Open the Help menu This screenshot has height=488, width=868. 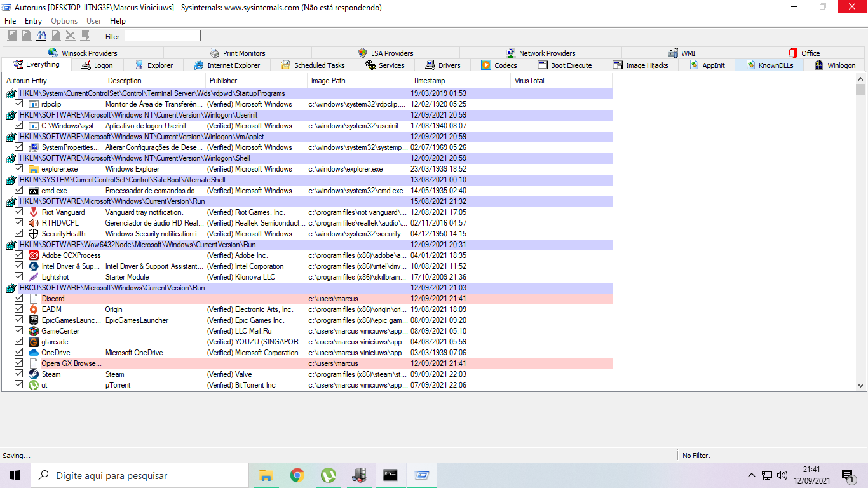118,21
